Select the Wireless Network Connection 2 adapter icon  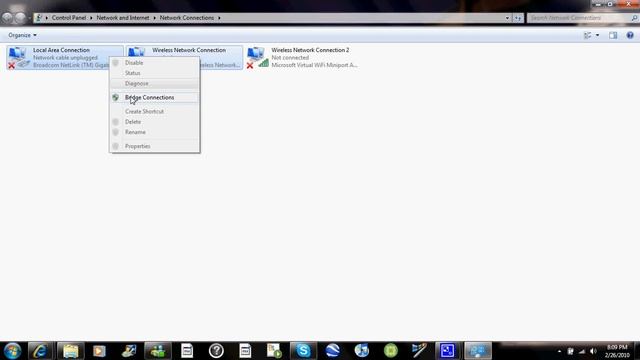pyautogui.click(x=257, y=57)
